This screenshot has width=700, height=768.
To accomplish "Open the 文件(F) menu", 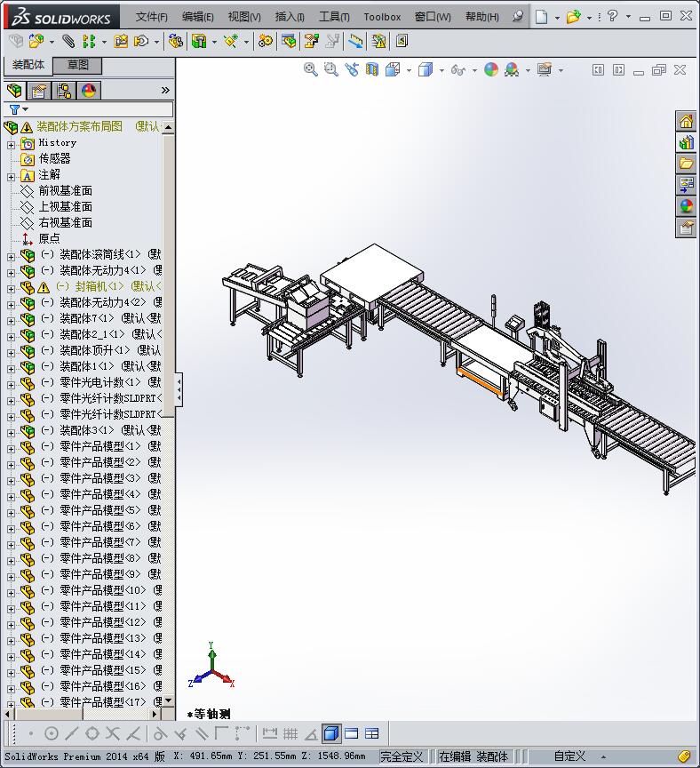I will [151, 17].
